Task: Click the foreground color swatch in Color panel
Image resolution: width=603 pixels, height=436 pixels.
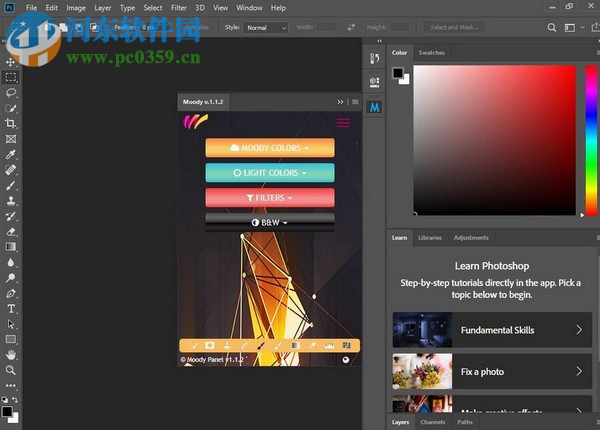Action: 397,72
